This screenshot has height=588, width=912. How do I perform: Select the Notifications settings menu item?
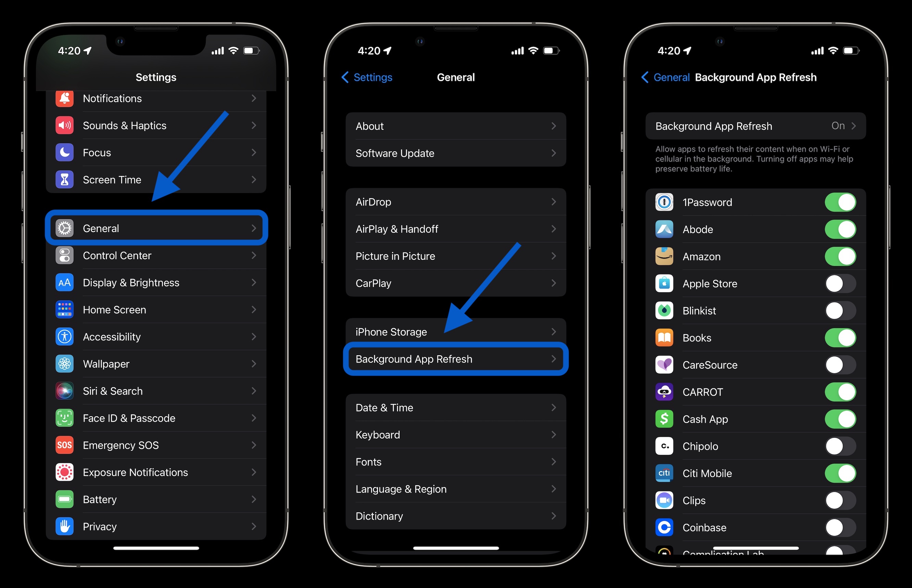point(155,98)
